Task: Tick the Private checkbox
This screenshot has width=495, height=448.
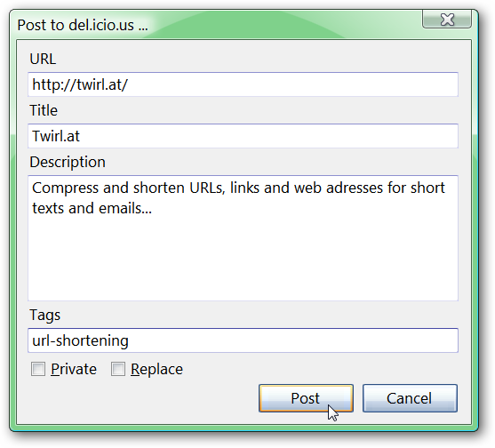Action: tap(38, 369)
